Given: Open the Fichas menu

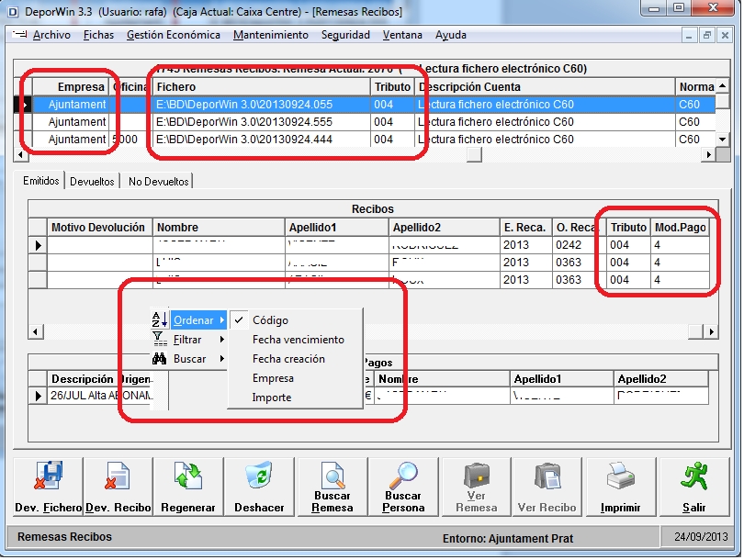Looking at the screenshot, I should click(x=98, y=35).
